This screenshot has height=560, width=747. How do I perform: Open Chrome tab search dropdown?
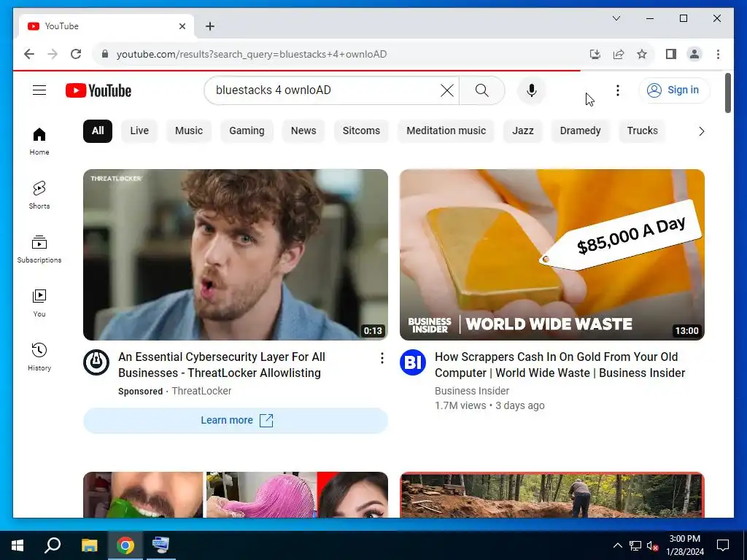click(x=616, y=18)
